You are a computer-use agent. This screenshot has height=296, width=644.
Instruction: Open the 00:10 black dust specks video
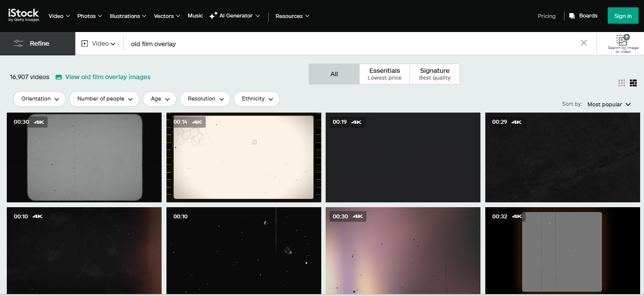pos(244,250)
